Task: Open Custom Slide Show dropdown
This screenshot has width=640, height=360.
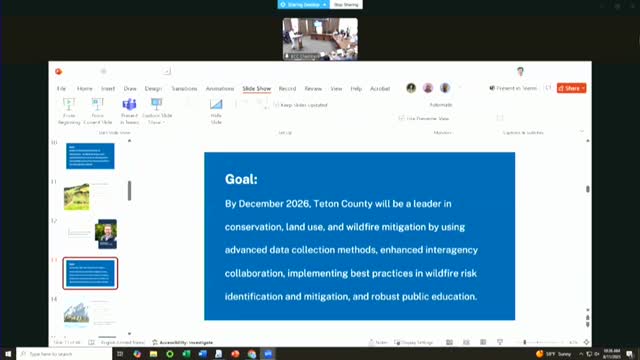Action: [x=157, y=111]
